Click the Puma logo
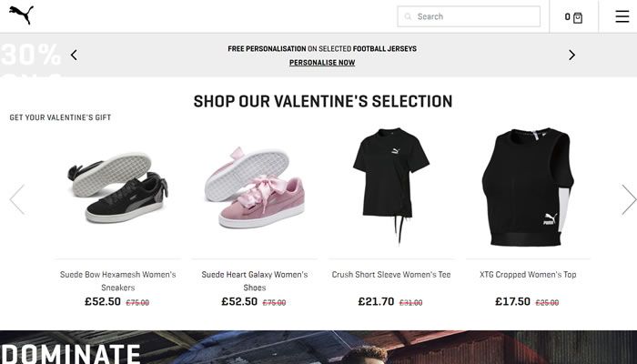The image size is (637, 364). click(20, 15)
